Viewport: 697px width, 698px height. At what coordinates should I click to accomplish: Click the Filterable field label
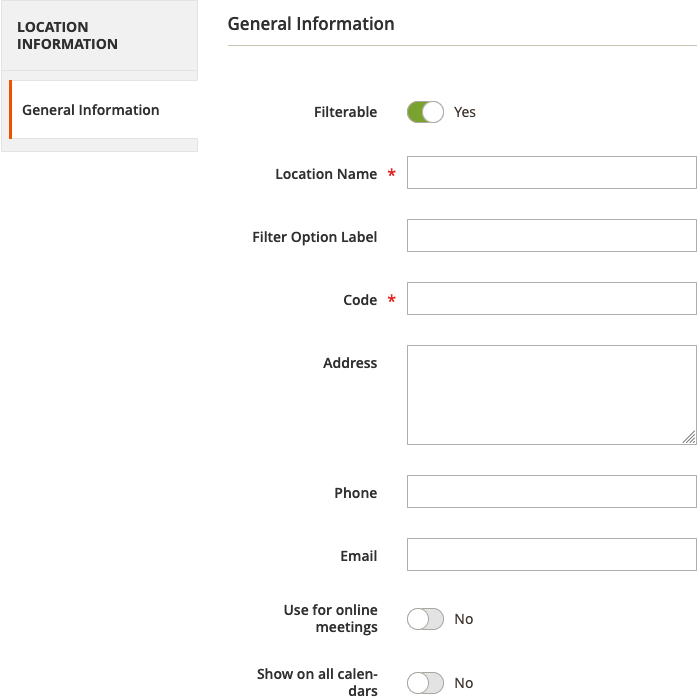[345, 112]
